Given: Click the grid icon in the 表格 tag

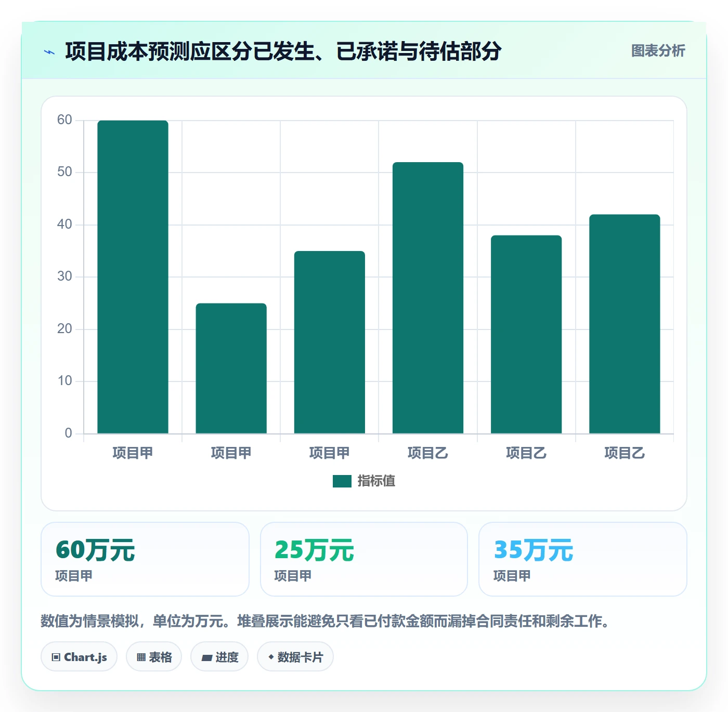Looking at the screenshot, I should point(141,657).
